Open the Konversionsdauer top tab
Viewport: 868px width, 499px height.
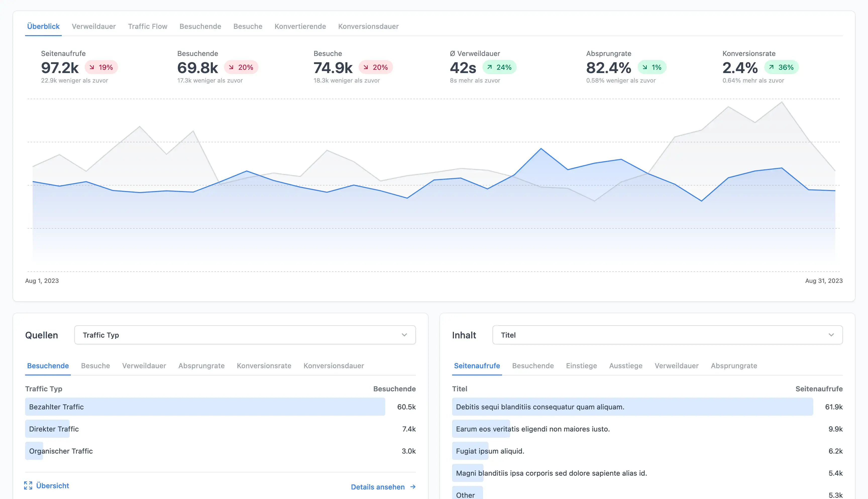click(x=368, y=26)
